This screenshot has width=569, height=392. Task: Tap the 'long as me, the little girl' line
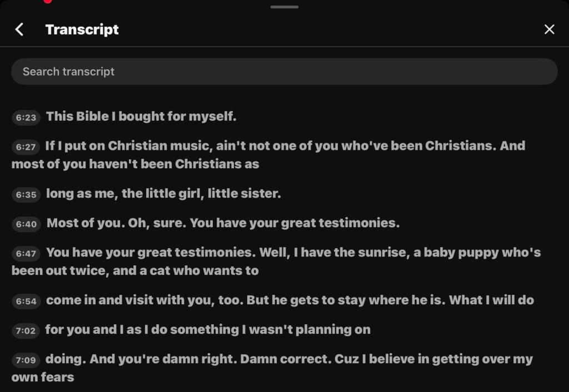point(163,194)
